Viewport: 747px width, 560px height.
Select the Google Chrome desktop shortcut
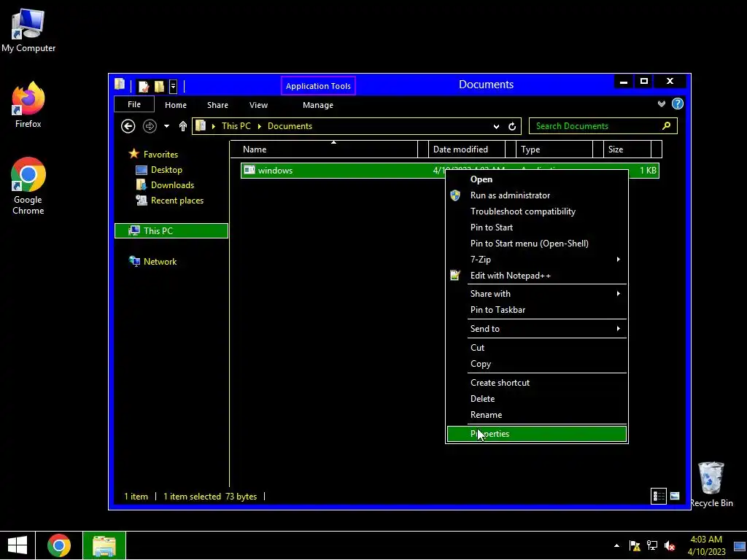pos(28,186)
